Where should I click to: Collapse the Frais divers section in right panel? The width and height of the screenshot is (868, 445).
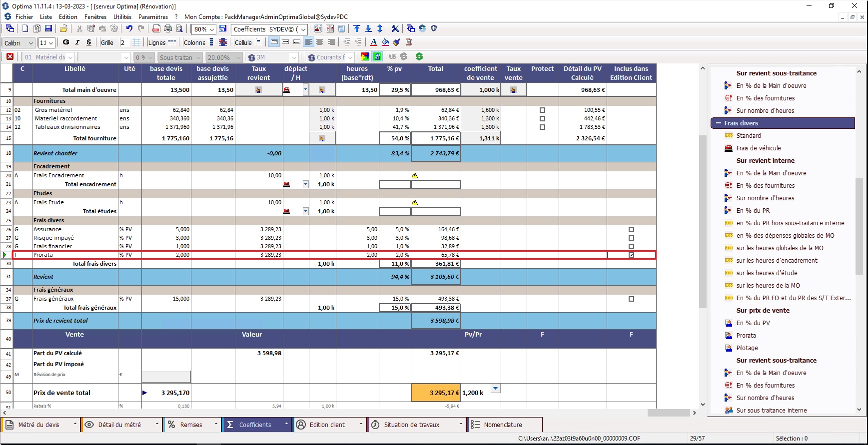(x=719, y=123)
